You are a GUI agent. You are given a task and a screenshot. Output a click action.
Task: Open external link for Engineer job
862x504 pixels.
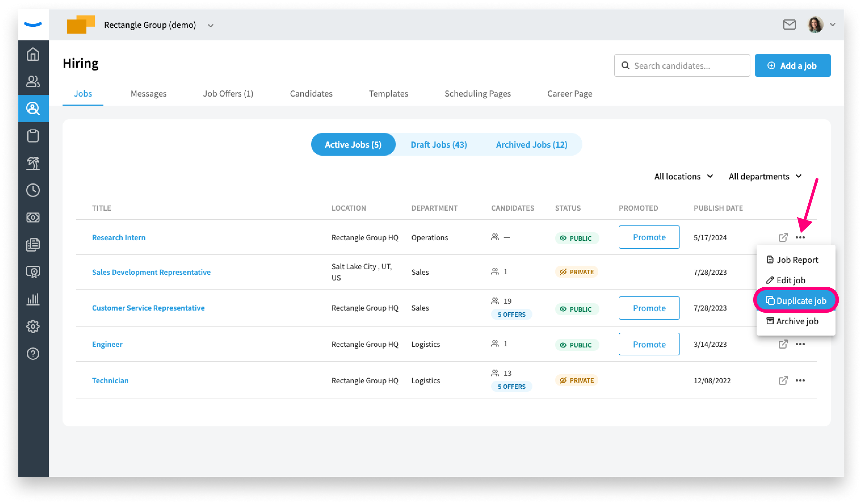point(783,344)
